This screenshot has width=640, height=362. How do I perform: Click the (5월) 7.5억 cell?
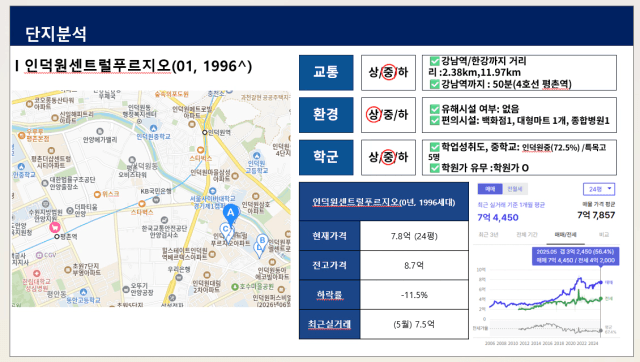414,324
